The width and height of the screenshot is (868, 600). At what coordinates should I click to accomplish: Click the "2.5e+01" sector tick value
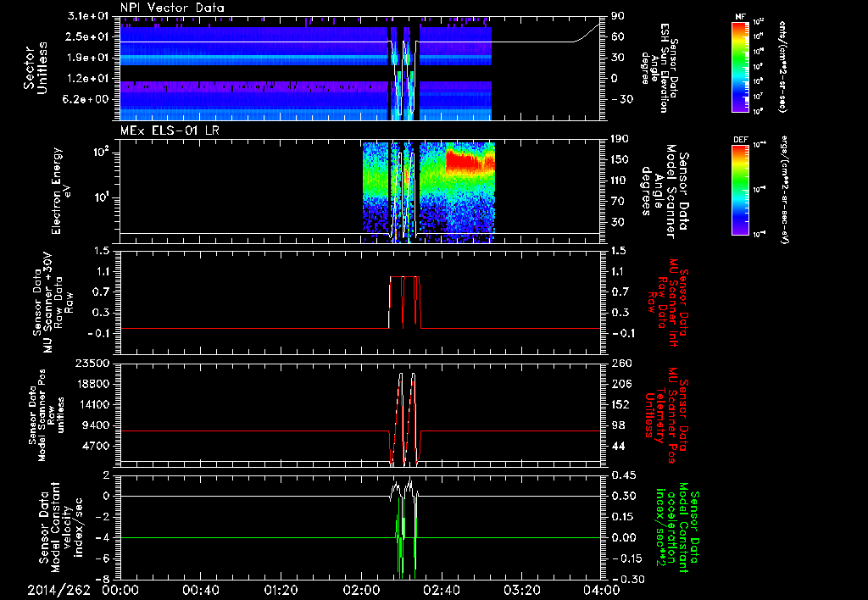tap(88, 36)
